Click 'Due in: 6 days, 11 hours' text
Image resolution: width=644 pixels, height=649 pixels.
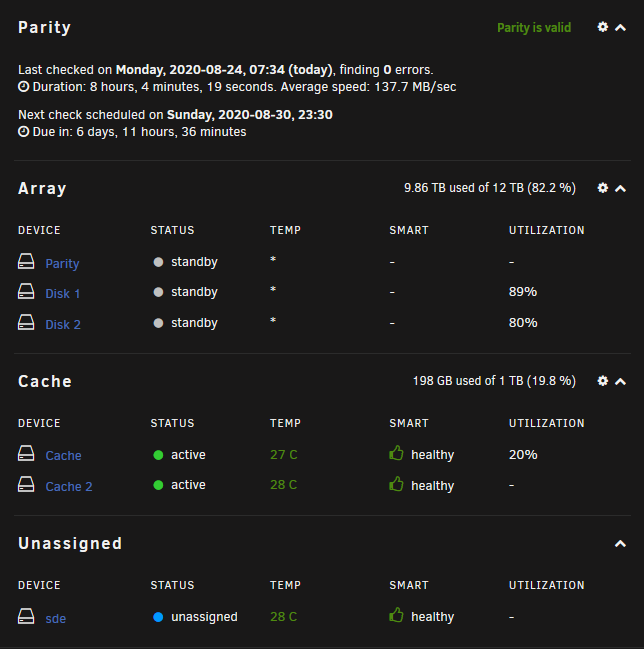point(105,132)
